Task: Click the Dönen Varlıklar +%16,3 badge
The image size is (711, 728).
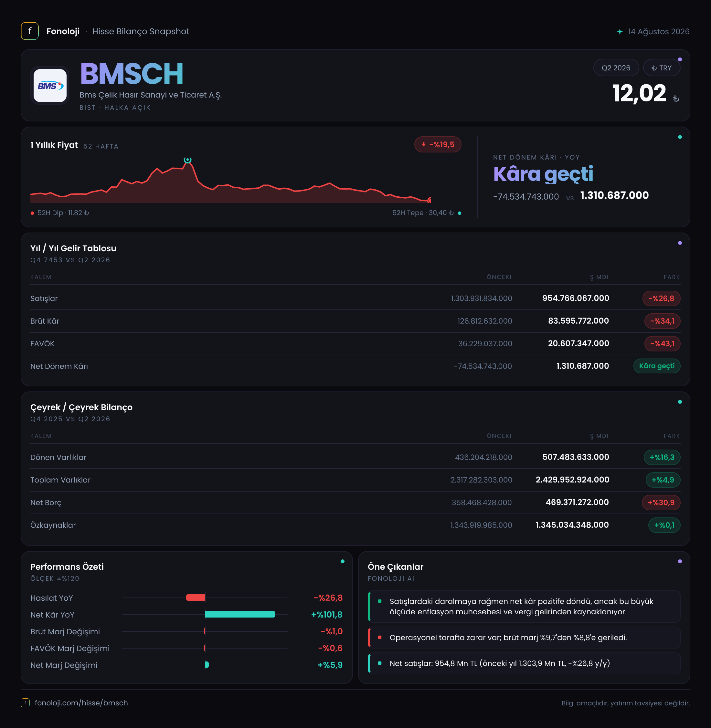Action: pos(662,457)
